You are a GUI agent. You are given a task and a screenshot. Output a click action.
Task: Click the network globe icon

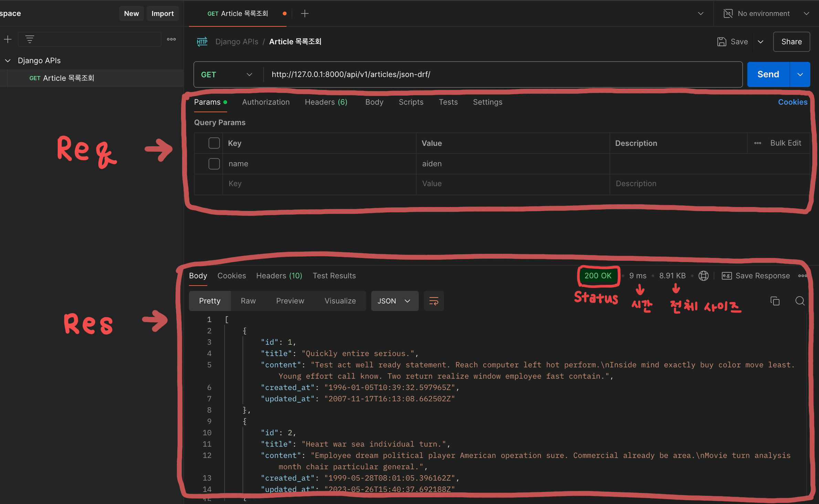click(x=703, y=276)
